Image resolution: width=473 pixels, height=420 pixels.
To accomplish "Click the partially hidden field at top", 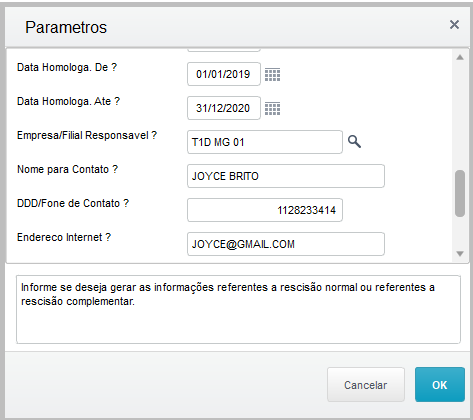I will coord(224,50).
